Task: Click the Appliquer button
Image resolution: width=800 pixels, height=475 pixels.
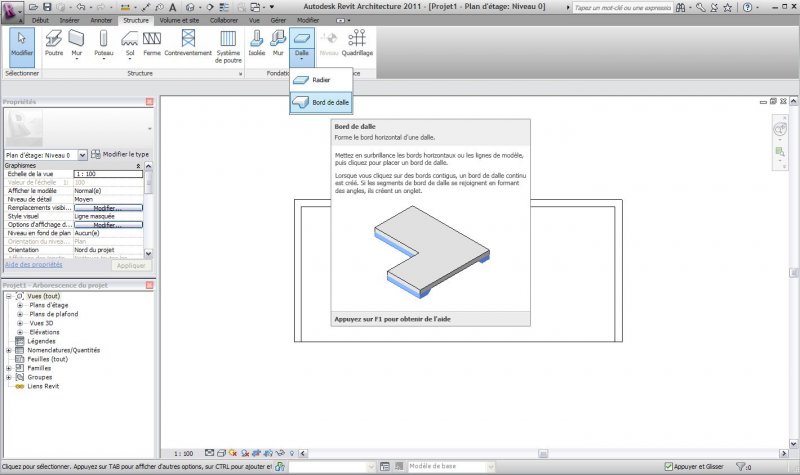Action: click(131, 265)
